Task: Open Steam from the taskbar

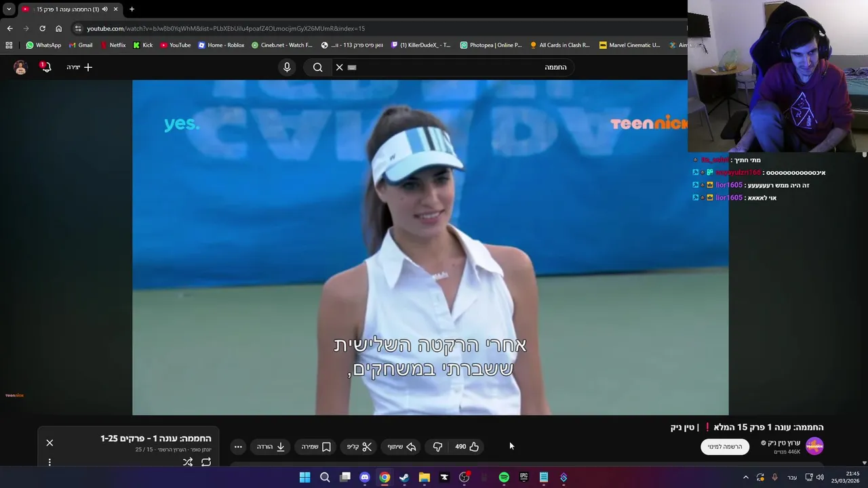Action: [404, 477]
